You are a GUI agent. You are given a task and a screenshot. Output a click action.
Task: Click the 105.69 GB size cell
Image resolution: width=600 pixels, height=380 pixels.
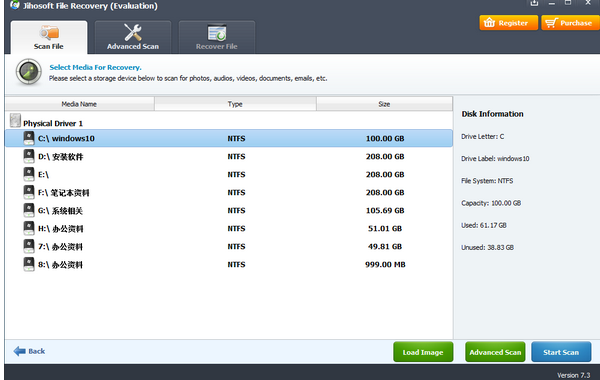[x=385, y=210]
